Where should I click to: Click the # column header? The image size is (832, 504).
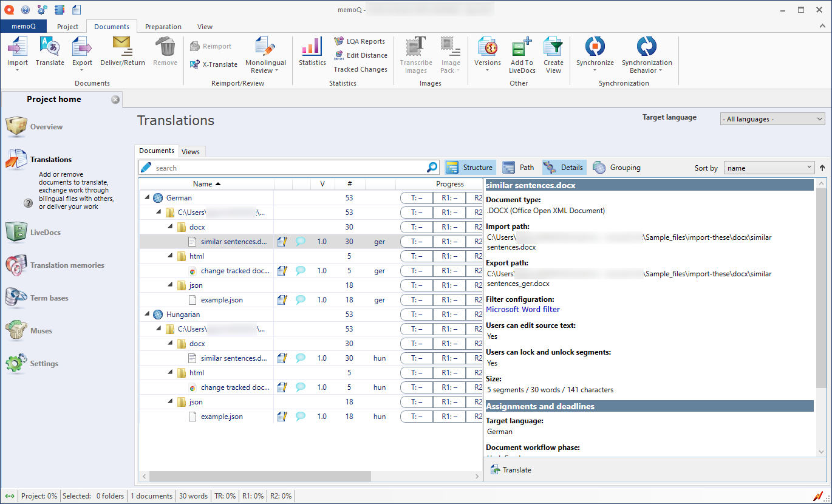tap(350, 184)
